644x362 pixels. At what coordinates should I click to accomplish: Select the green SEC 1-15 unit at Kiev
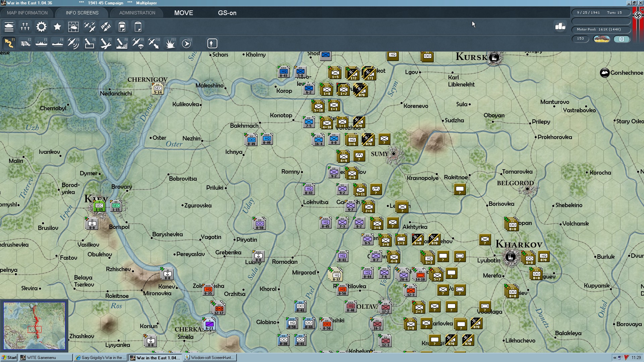(x=99, y=206)
